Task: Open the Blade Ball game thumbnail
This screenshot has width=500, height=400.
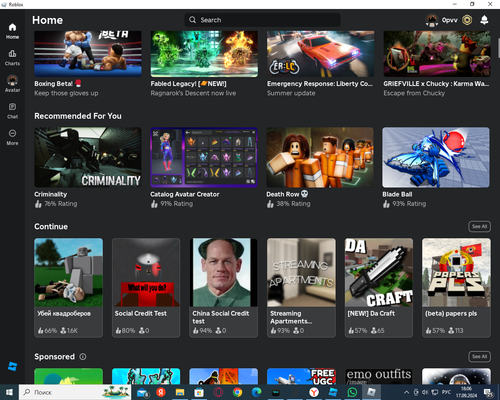Action: 436,157
